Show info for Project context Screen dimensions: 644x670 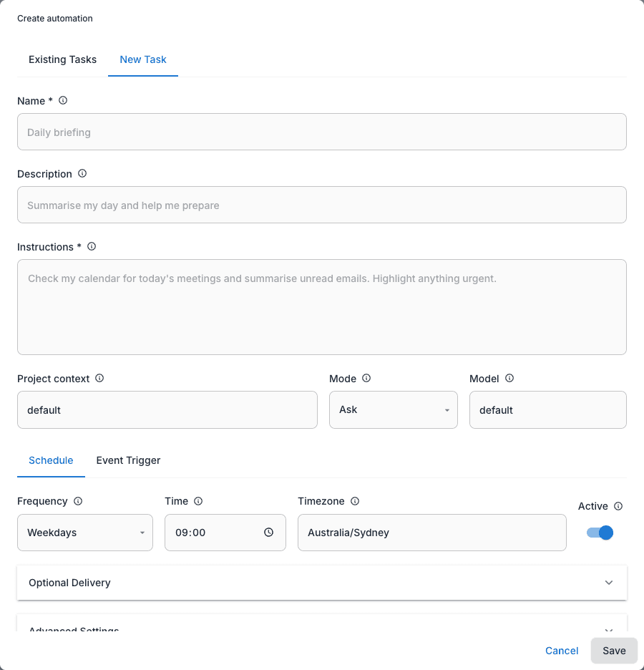pos(99,378)
